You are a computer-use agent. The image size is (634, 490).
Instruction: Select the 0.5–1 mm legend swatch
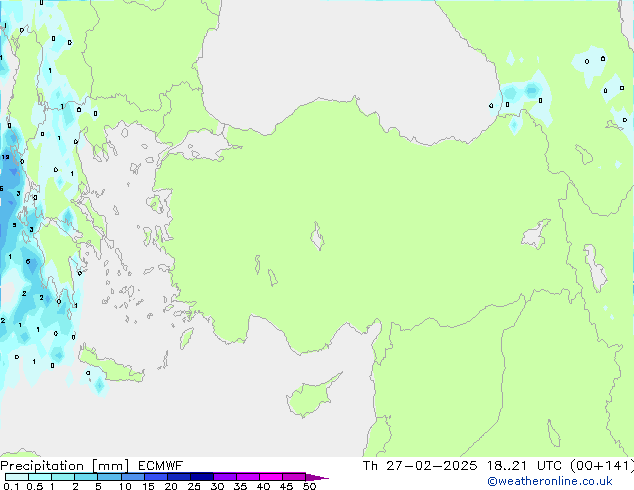(40, 477)
